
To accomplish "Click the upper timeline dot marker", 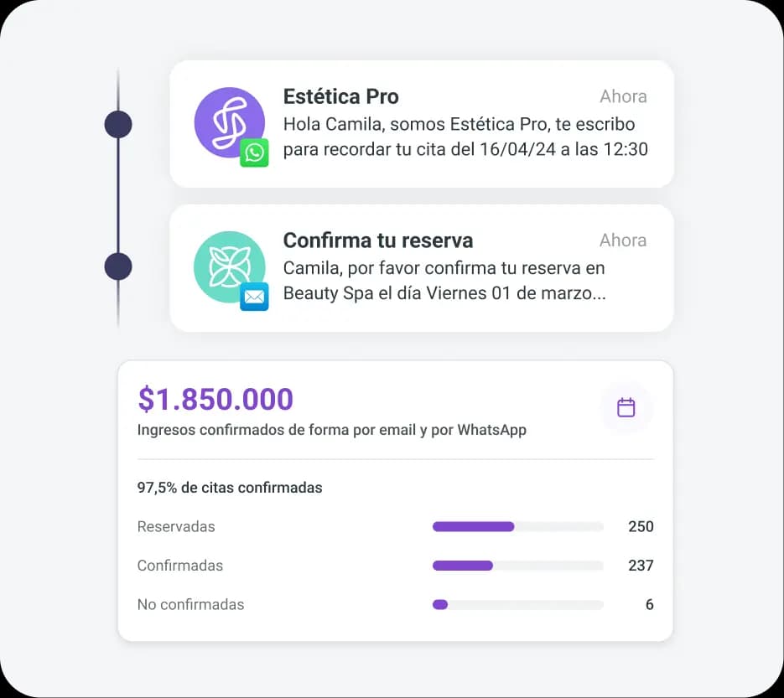I will 118,123.
